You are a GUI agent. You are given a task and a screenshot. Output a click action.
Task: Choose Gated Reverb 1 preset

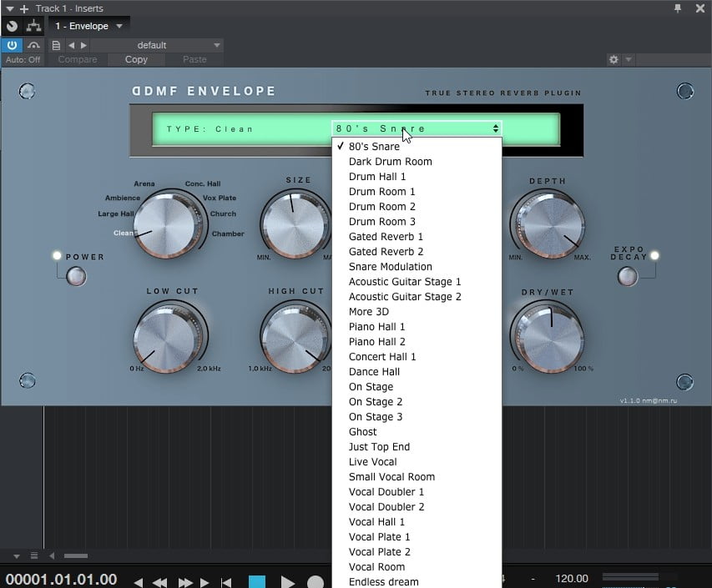[417, 236]
